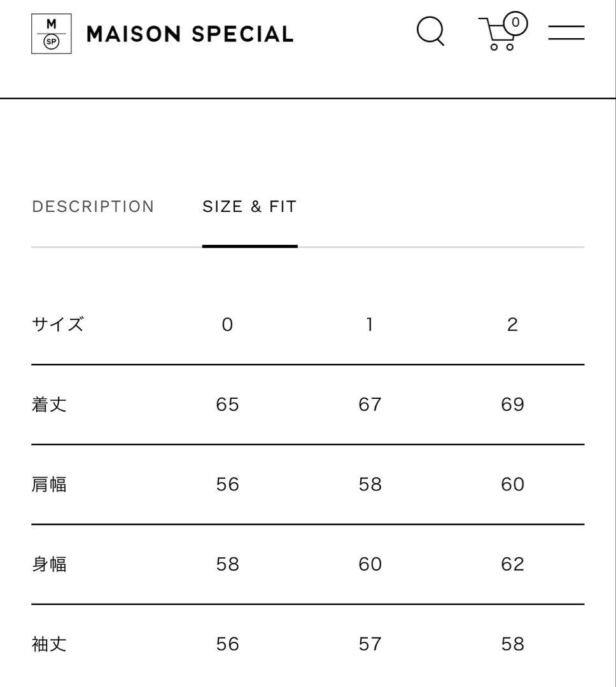Switch to the DESCRIPTION tab
The height and width of the screenshot is (687, 616).
point(93,206)
